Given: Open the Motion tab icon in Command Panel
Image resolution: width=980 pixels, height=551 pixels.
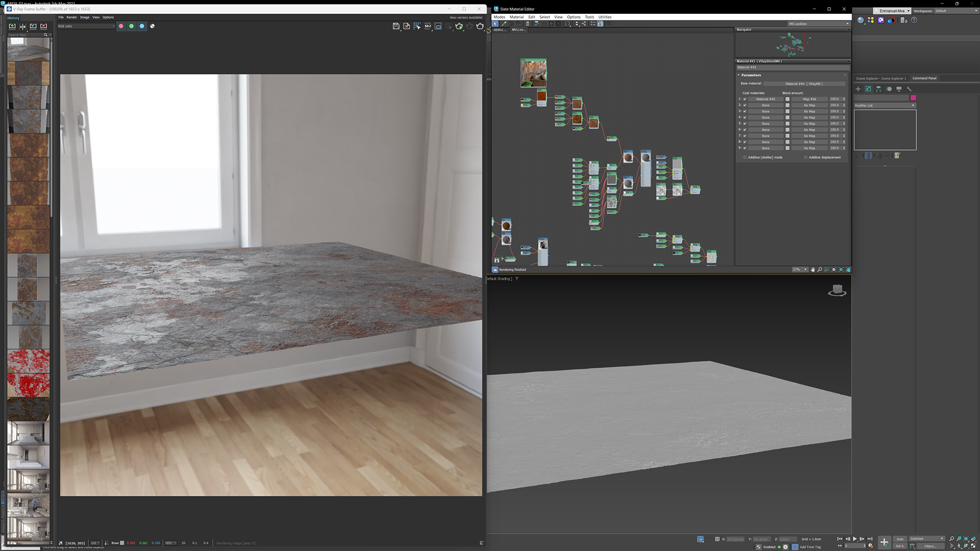Looking at the screenshot, I should click(889, 89).
